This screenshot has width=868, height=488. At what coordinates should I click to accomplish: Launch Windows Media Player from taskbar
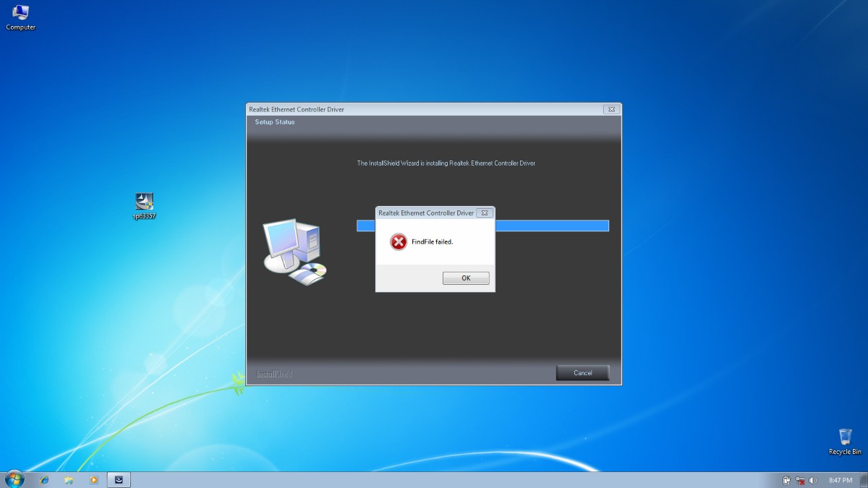click(93, 479)
